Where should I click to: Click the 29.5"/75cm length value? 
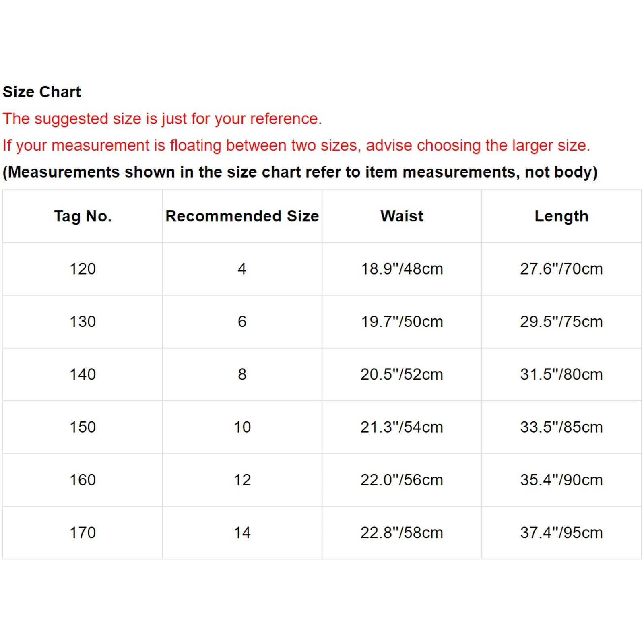(561, 322)
